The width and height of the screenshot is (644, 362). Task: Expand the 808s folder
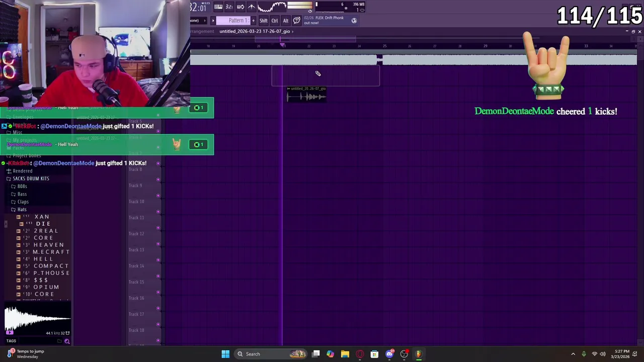tap(22, 187)
